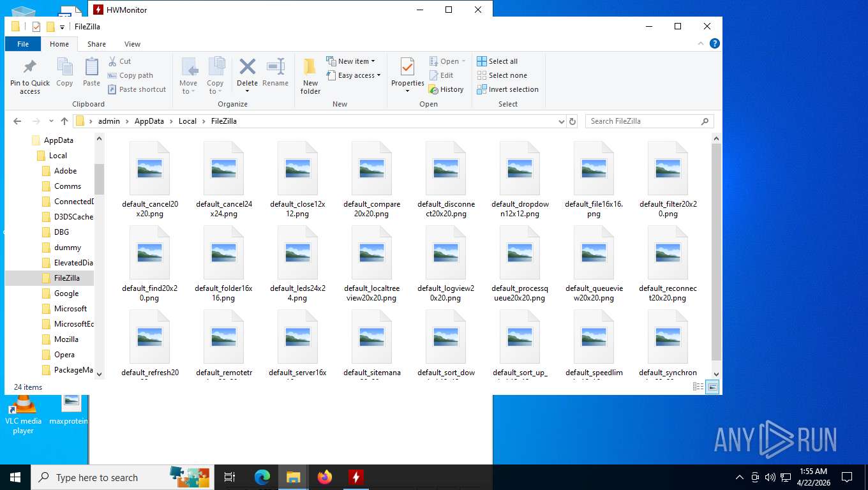Click Open in the ribbon
Image resolution: width=868 pixels, height=490 pixels.
pyautogui.click(x=447, y=61)
